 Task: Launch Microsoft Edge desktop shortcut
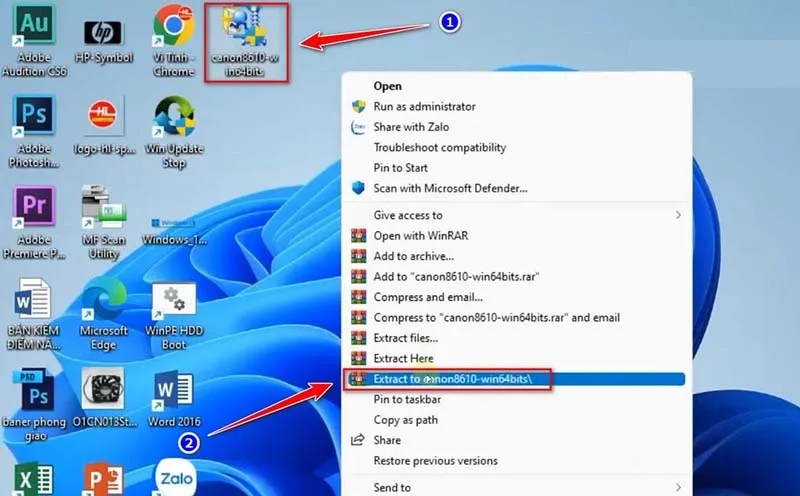point(104,314)
